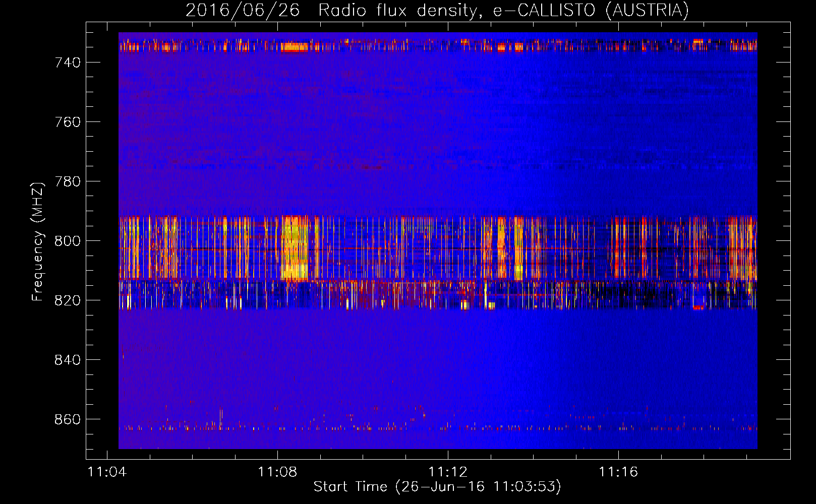This screenshot has height=504, width=816.
Task: Click the Frequency (MHZ) axis label
Action: [x=37, y=241]
